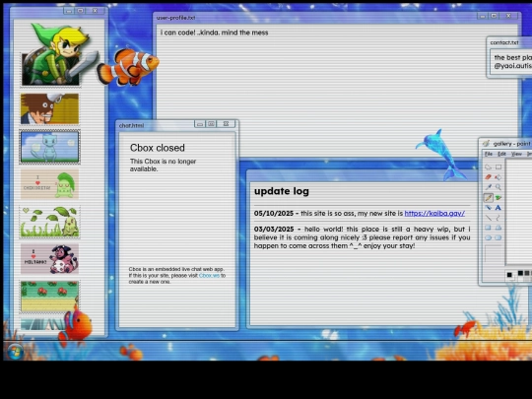Open the I love Miltank stamp
The width and height of the screenshot is (532, 399).
pos(49,258)
